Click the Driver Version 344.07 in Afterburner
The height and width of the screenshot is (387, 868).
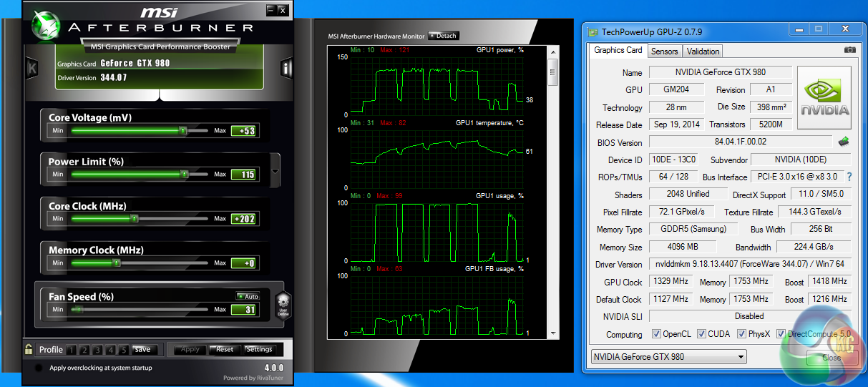(x=113, y=77)
